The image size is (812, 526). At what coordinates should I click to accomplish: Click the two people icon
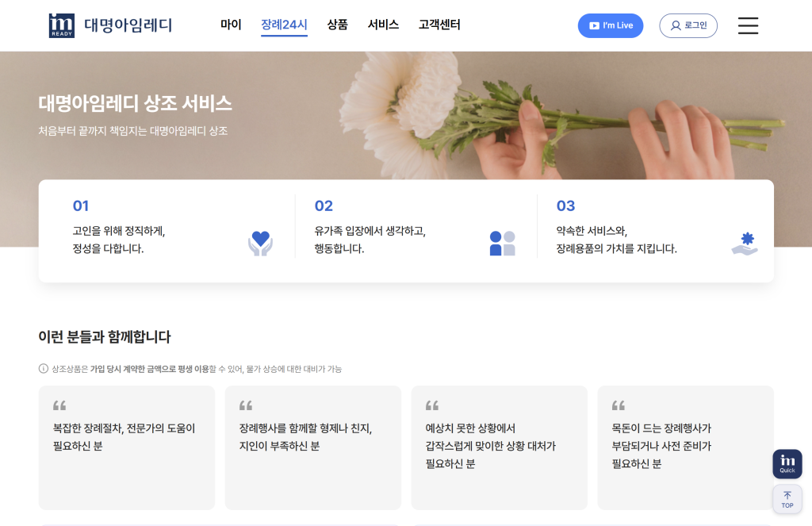(502, 243)
